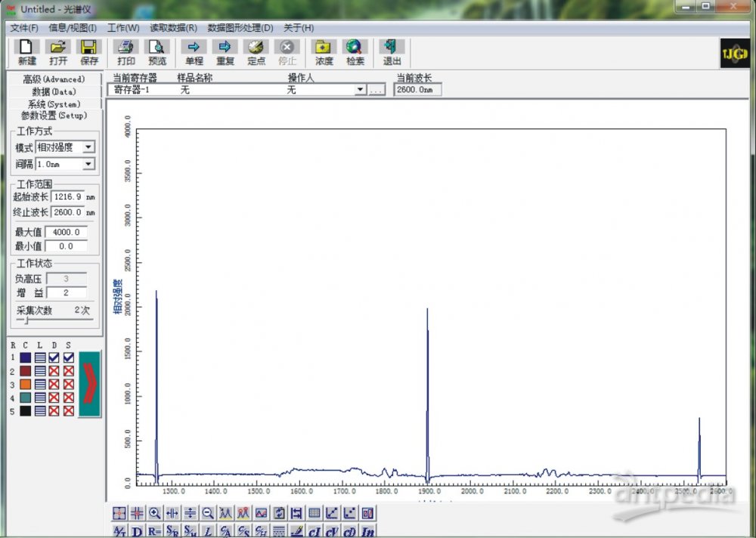Viewport: 756px width, 538px height.
Task: Start a 单程 single scan
Action: click(x=194, y=52)
